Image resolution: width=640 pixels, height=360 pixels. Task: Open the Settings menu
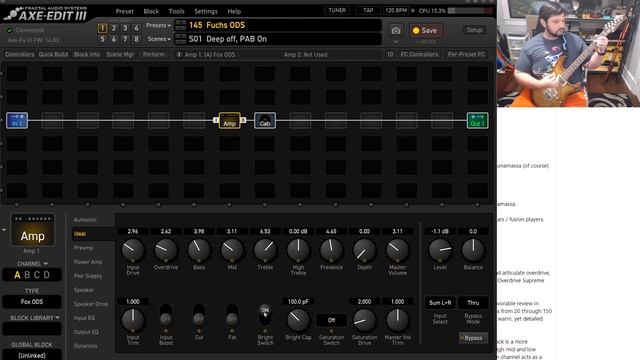pos(206,11)
